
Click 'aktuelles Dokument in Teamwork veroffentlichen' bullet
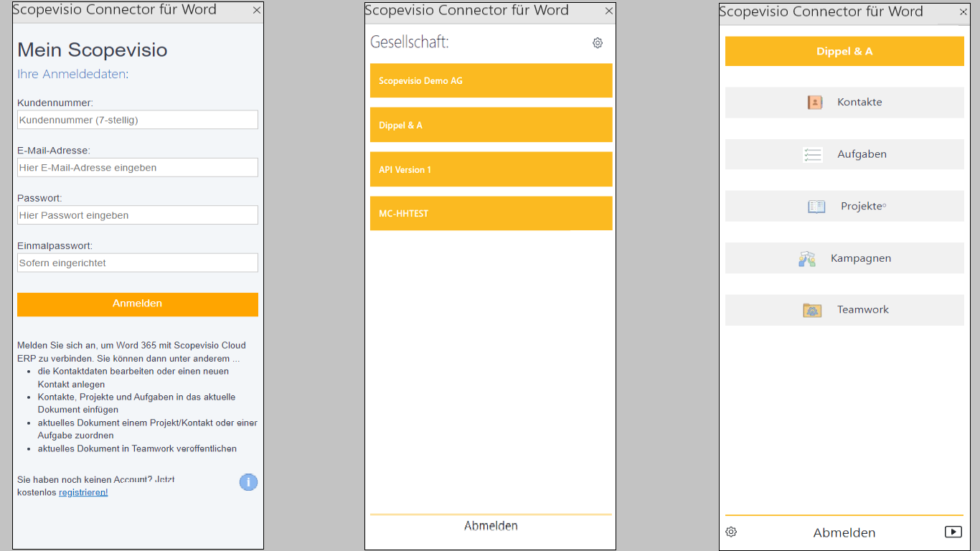[137, 448]
